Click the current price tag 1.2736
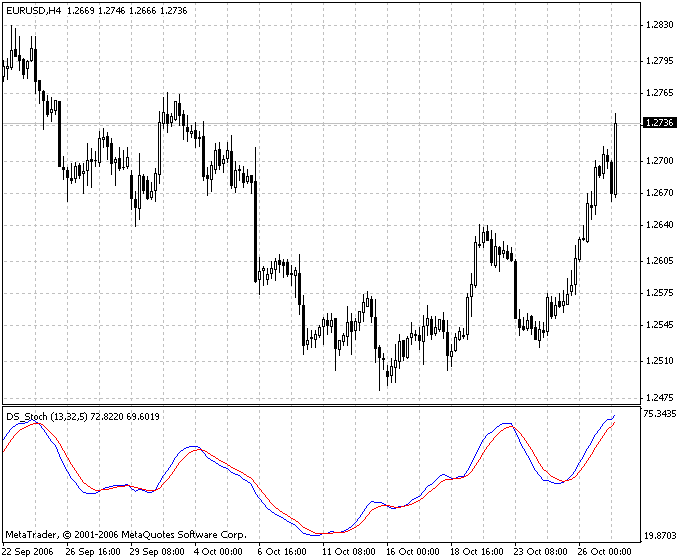Screen dimensions: 680x560 [x=659, y=123]
